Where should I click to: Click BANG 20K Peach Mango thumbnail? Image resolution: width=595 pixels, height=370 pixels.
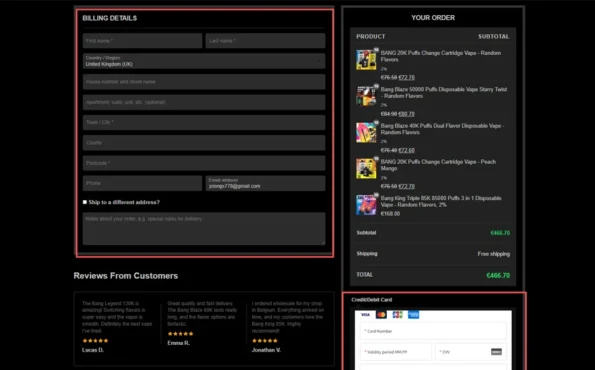[x=366, y=168]
